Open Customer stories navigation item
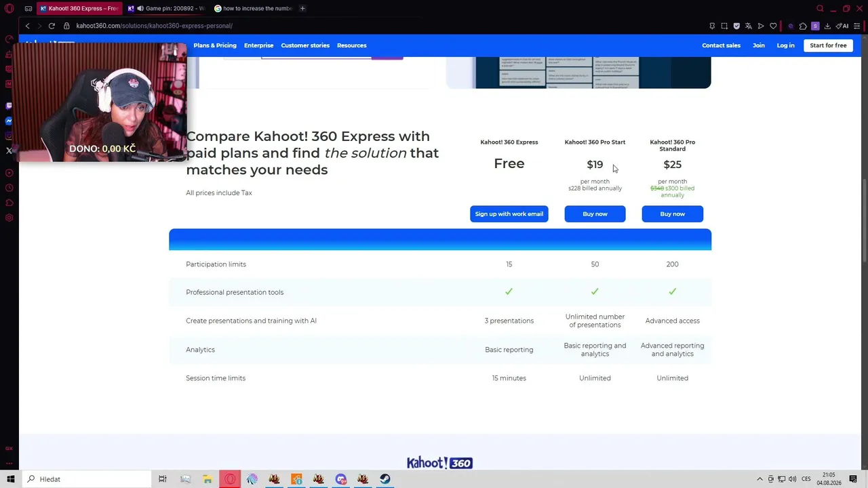The image size is (868, 488). (x=305, y=45)
